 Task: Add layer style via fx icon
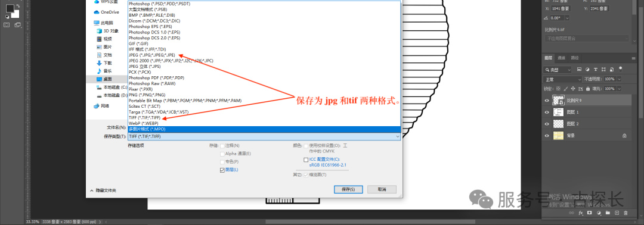[x=581, y=213]
